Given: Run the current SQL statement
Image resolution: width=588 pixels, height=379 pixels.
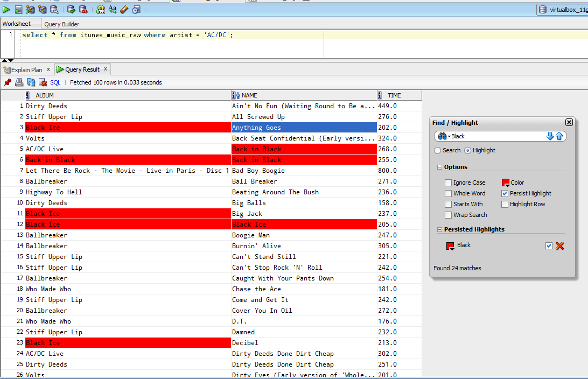Looking at the screenshot, I should [6, 9].
